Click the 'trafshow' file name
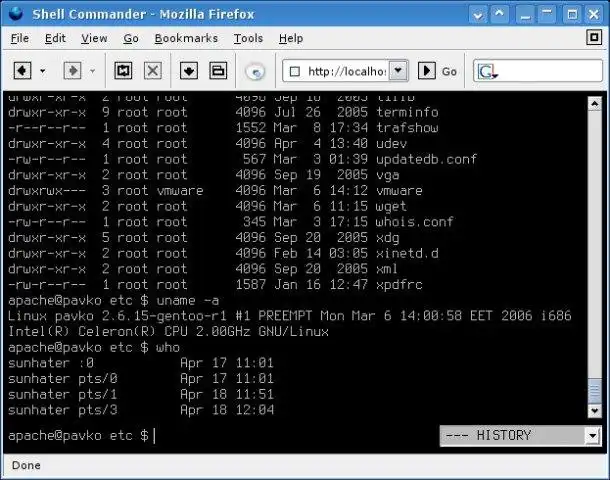 [407, 128]
